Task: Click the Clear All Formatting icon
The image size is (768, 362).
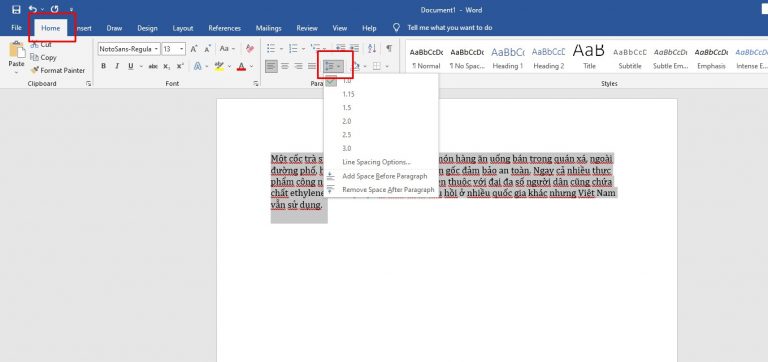Action: coord(250,48)
